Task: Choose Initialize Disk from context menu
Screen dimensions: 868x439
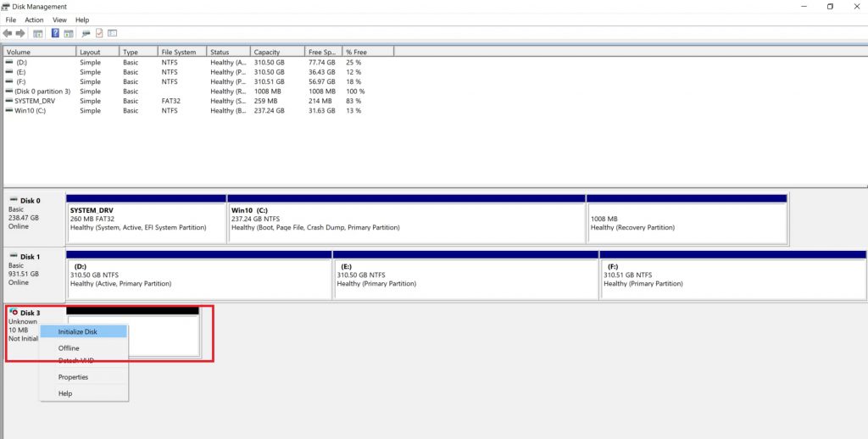Action: point(84,331)
